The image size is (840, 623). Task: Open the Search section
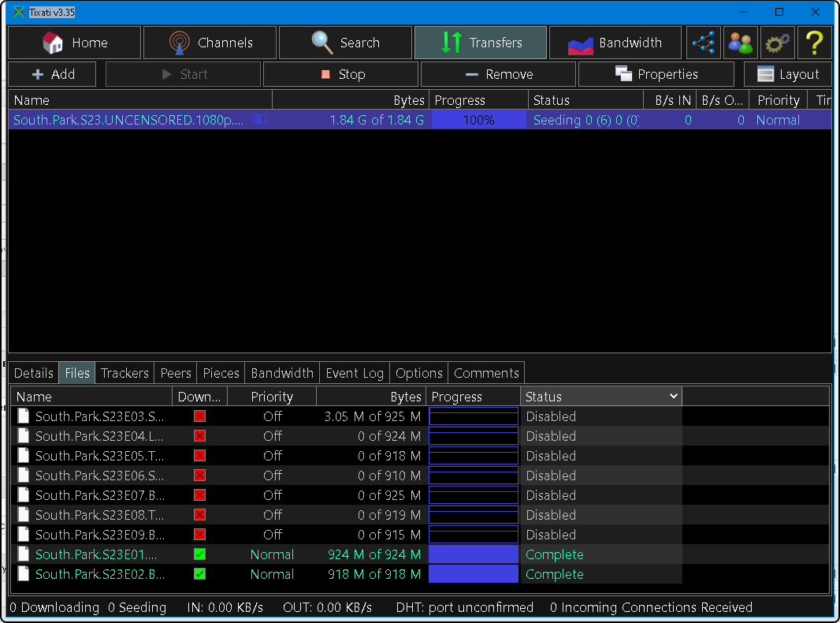coord(346,43)
